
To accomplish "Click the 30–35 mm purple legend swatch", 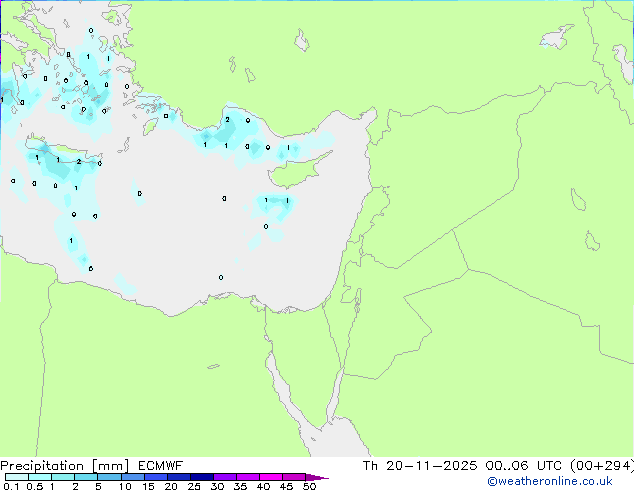I will (x=225, y=477).
